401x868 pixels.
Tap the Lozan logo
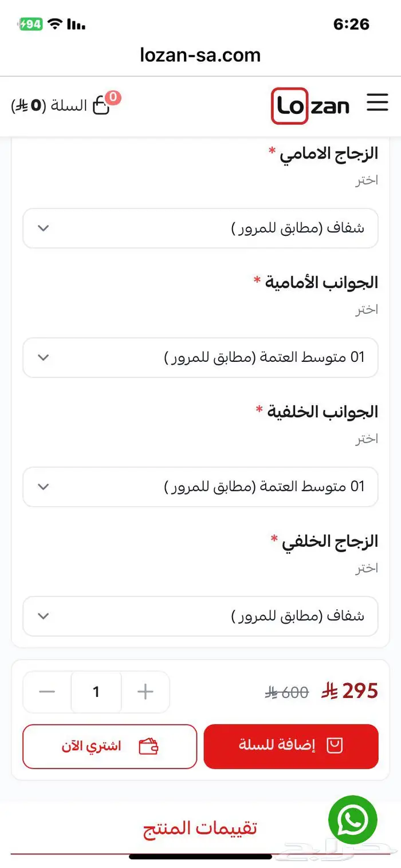click(310, 106)
